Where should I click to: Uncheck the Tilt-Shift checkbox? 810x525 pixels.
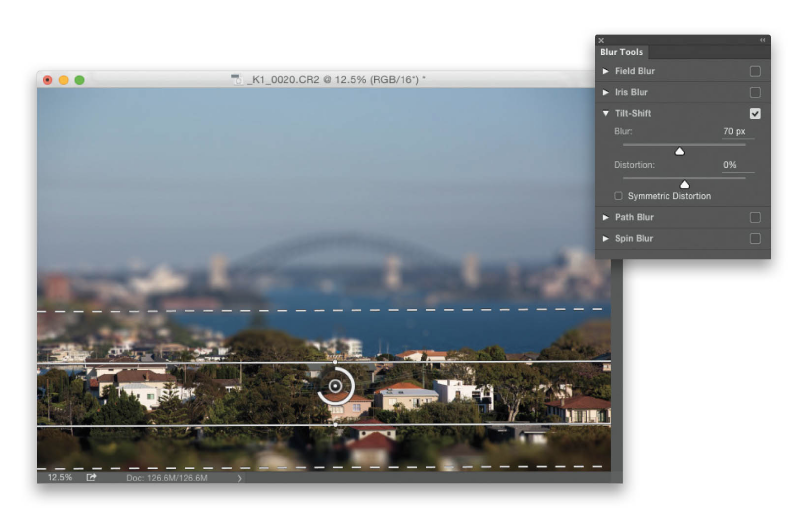tap(755, 114)
